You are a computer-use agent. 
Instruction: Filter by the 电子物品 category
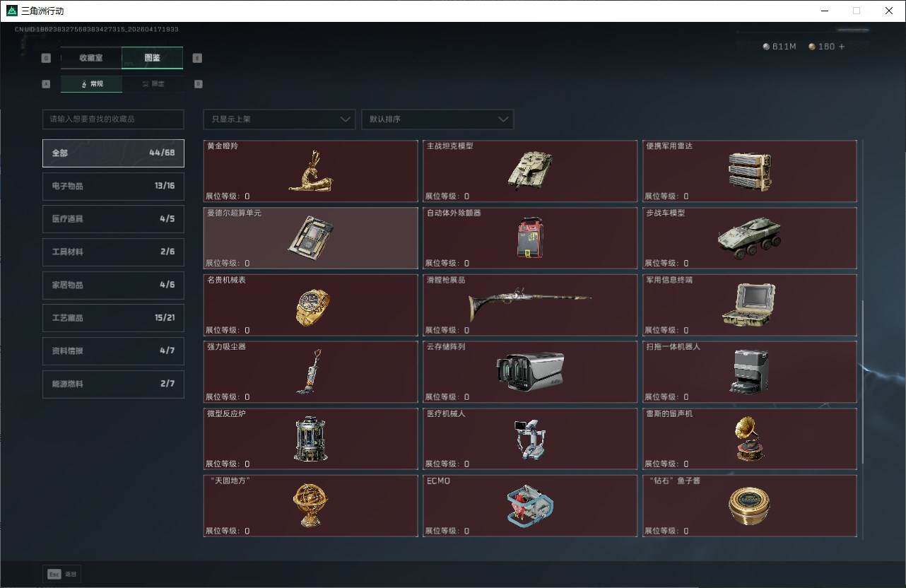113,186
